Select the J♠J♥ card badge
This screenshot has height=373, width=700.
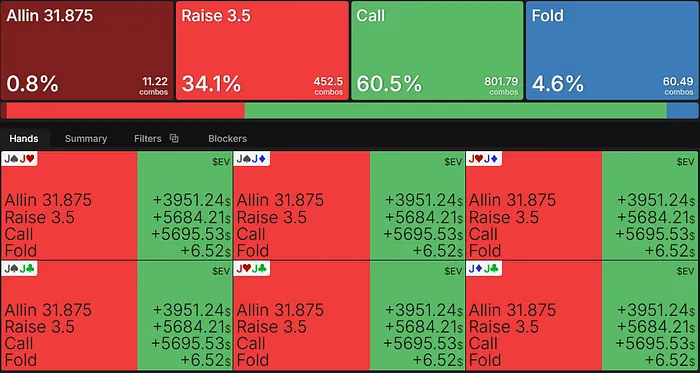coord(19,158)
